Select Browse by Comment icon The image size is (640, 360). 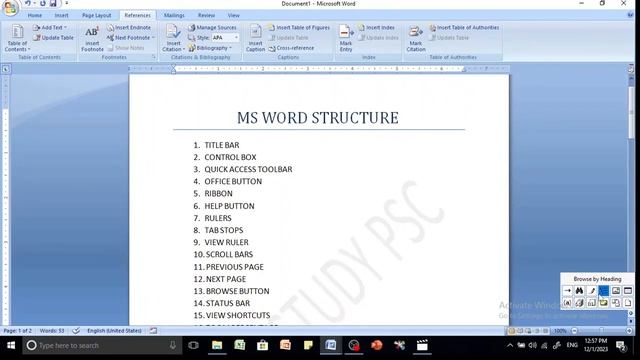604,303
